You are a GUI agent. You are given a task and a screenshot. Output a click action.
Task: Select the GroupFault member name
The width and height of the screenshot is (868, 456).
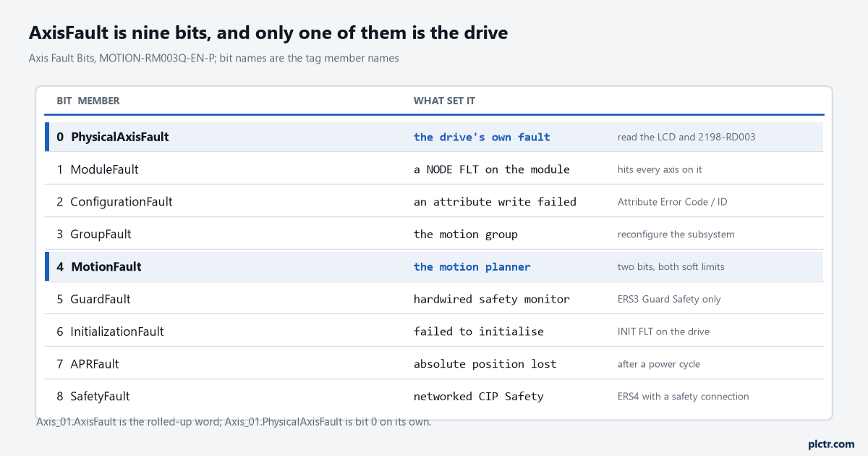101,235
